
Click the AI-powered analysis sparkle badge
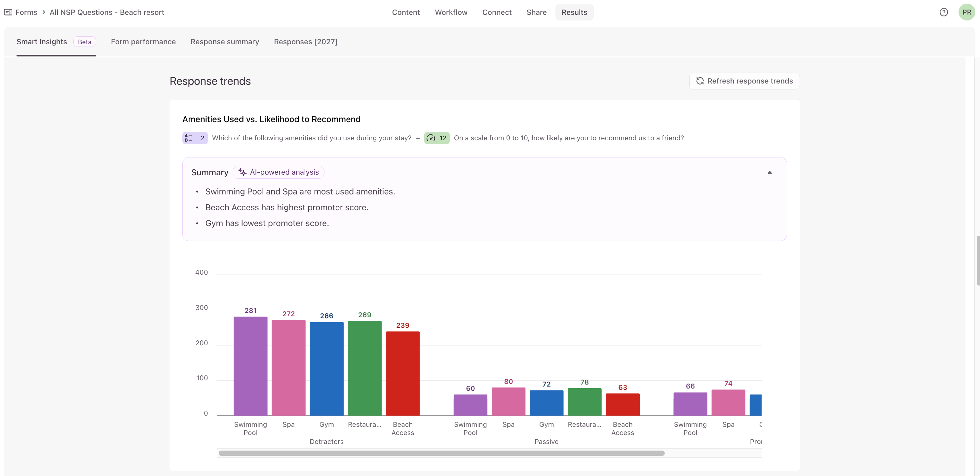tap(278, 172)
